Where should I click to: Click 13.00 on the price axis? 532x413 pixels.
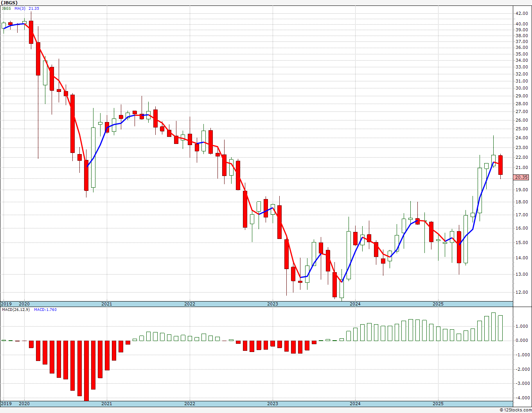tap(522, 275)
